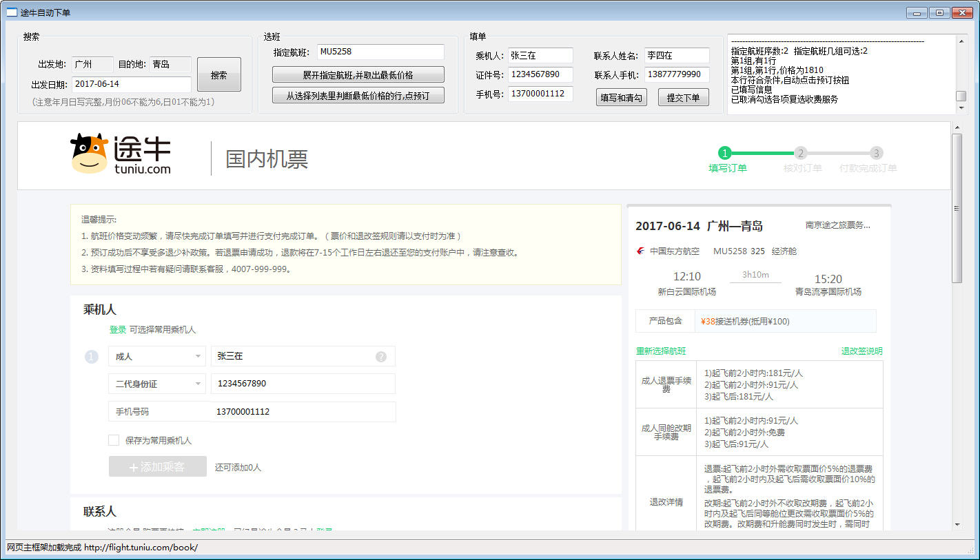Click the 3h10m duration text

755,275
